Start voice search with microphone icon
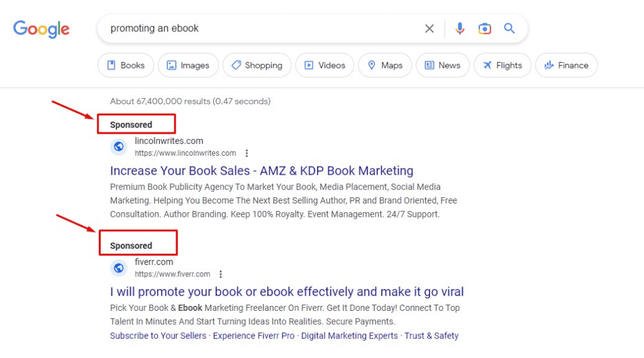The width and height of the screenshot is (644, 358). pos(460,28)
